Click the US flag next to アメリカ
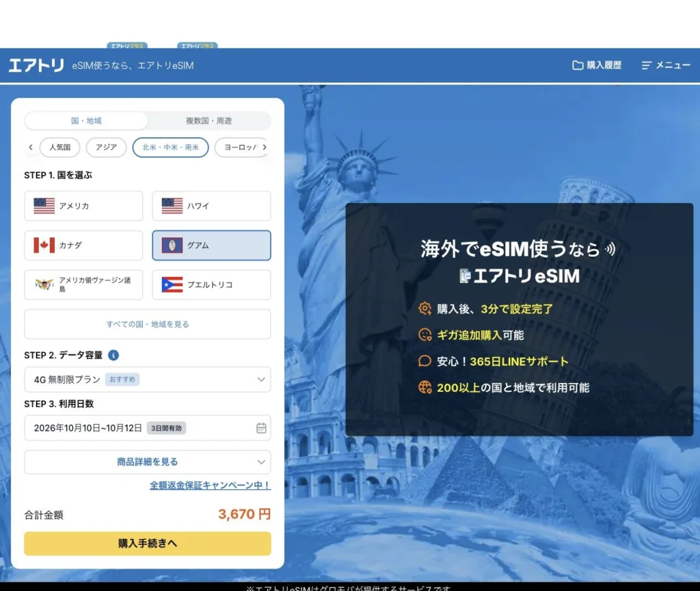The height and width of the screenshot is (591, 700). click(x=44, y=206)
